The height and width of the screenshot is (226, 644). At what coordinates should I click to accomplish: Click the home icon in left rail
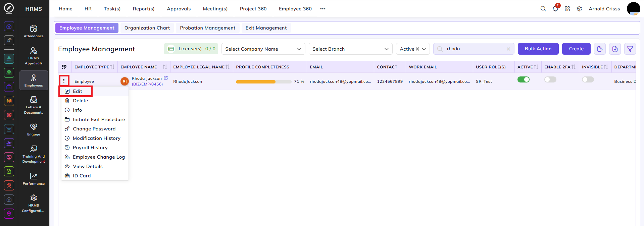tap(9, 26)
